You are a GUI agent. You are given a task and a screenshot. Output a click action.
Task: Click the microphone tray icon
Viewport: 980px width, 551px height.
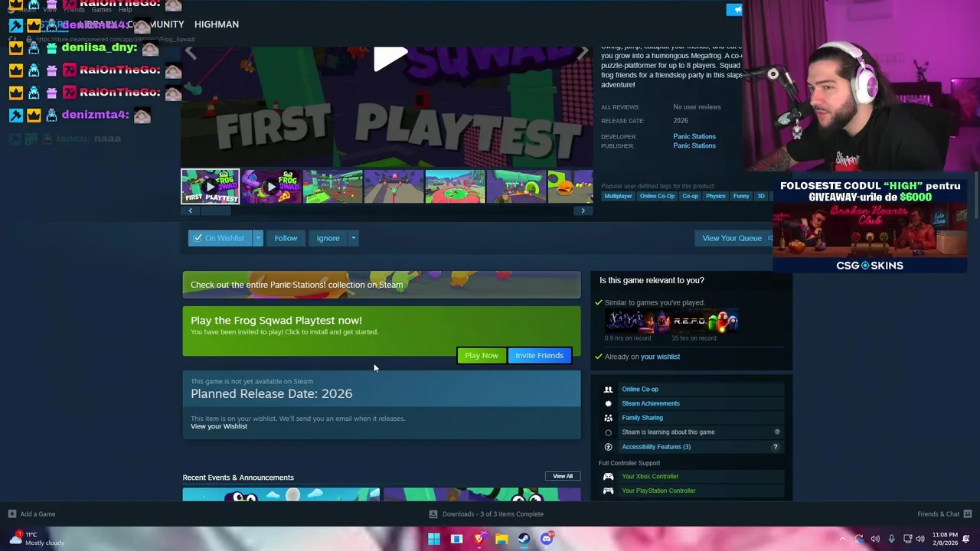tap(891, 539)
